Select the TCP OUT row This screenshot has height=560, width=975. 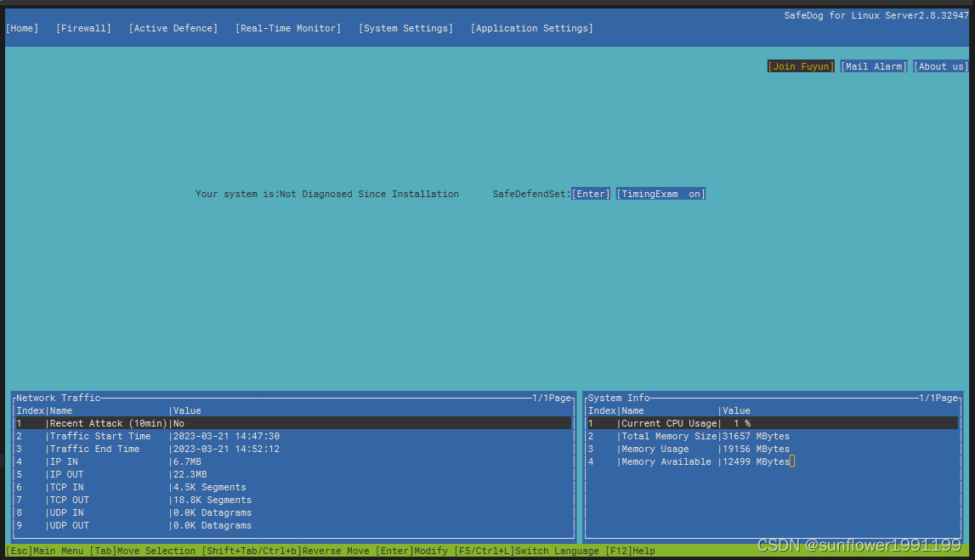293,500
